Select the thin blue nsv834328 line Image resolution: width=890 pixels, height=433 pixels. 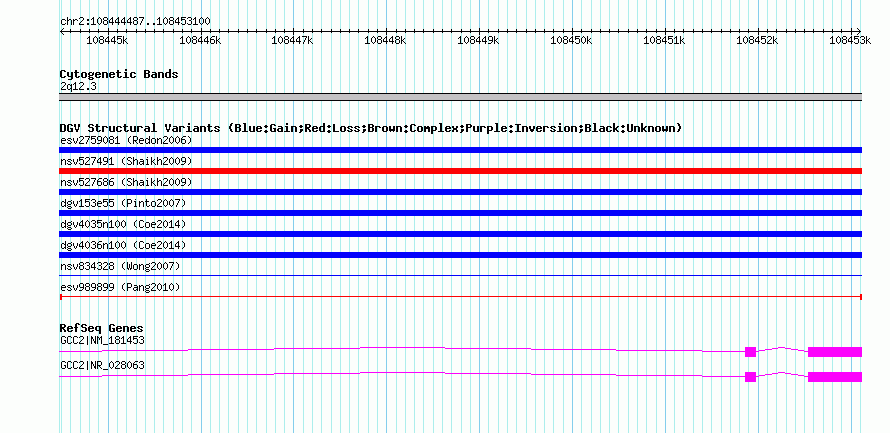(460, 276)
